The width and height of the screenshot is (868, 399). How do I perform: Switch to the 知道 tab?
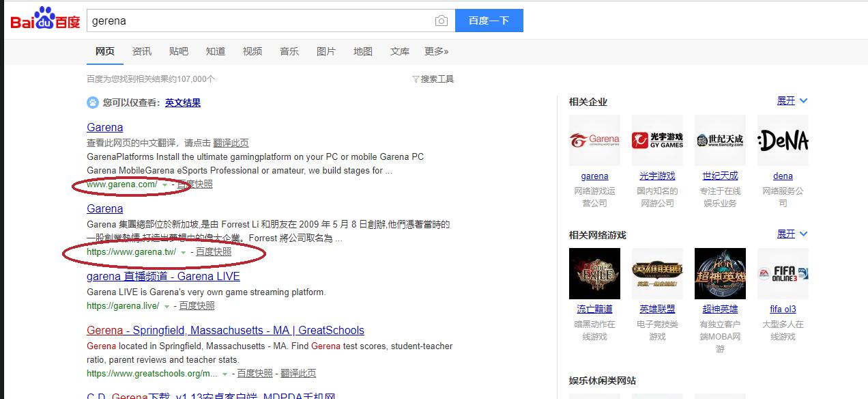coord(216,51)
